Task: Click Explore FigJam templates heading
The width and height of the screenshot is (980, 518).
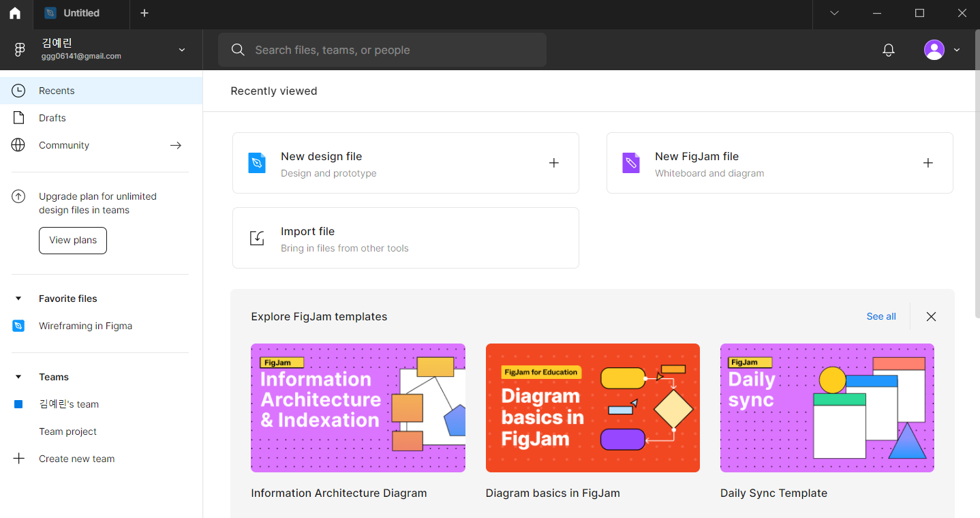Action: click(x=319, y=316)
